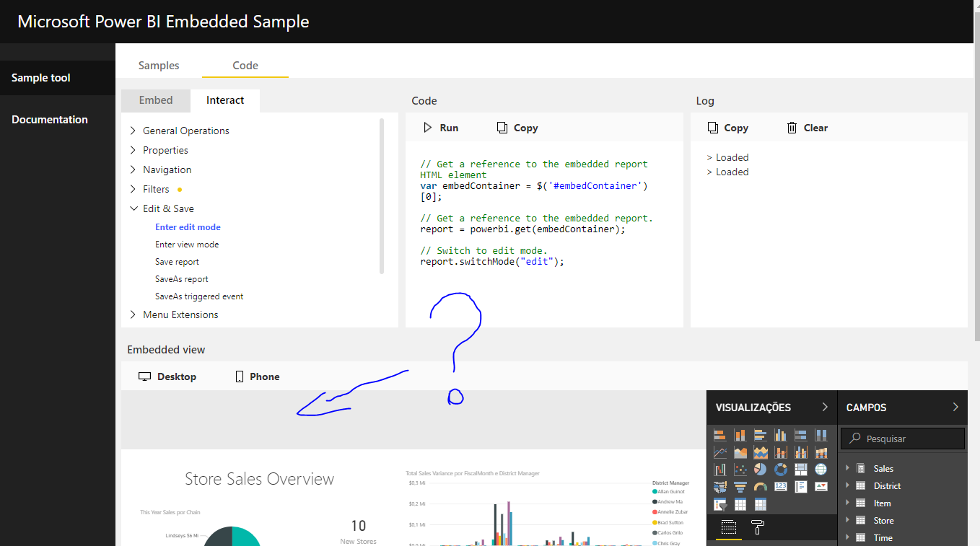Collapse the CAMPOS pane chevron
Image resolution: width=980 pixels, height=546 pixels.
pos(955,408)
